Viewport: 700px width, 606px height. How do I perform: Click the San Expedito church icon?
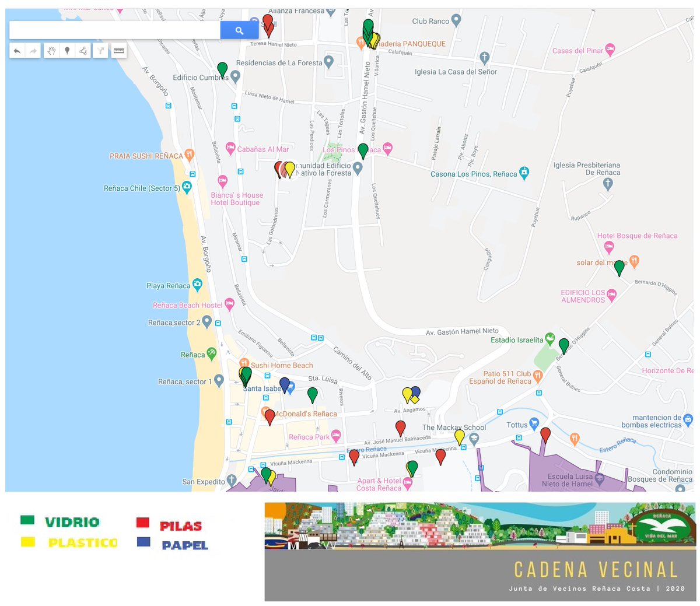click(x=232, y=481)
